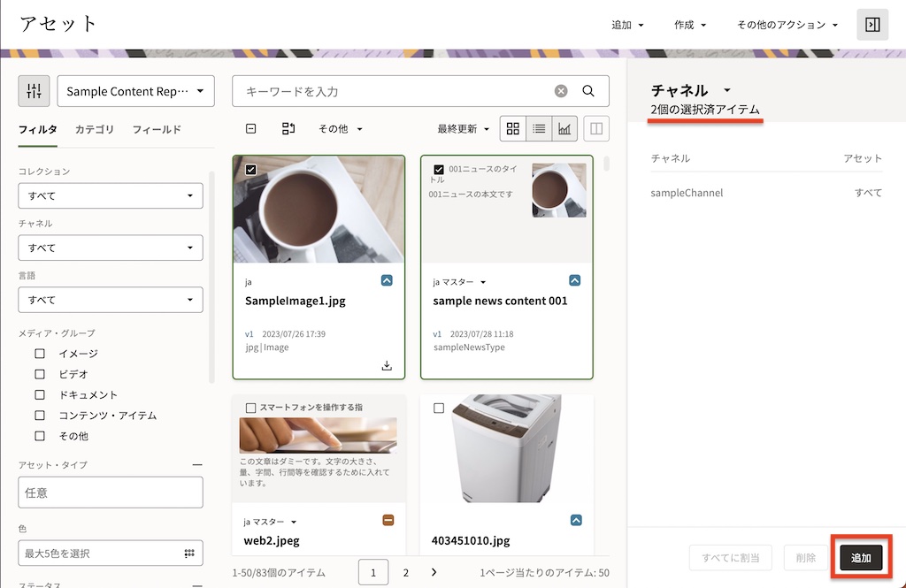Switch to list view
The image size is (906, 588).
click(539, 129)
